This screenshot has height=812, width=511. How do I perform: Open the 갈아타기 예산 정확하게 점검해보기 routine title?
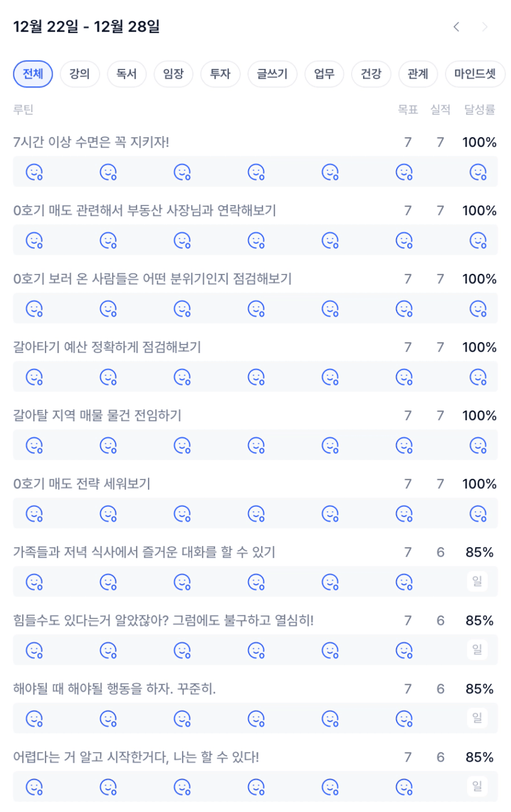click(107, 348)
